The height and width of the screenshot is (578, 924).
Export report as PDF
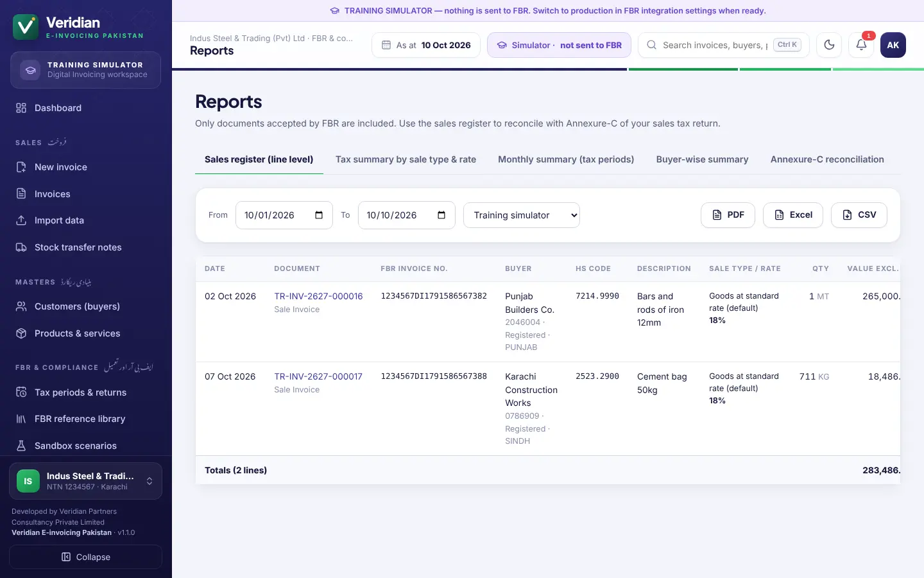tap(728, 215)
